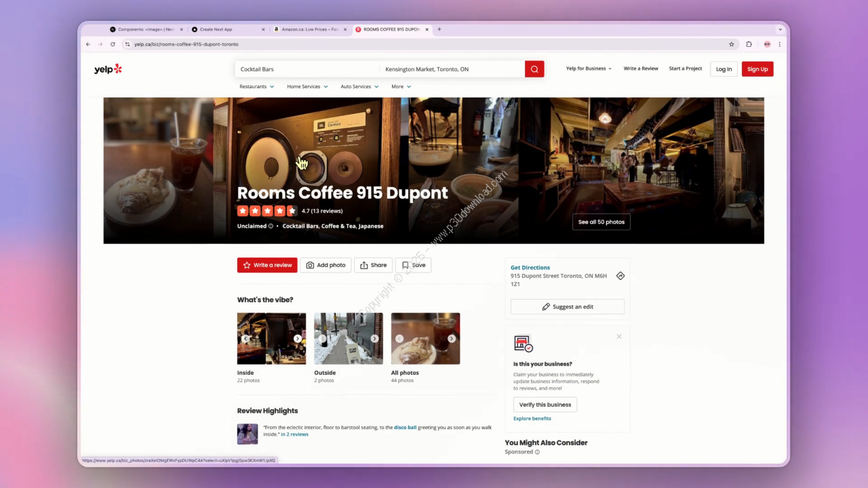Click the red search magnifier button
Viewport: 868px width, 488px height.
[534, 69]
